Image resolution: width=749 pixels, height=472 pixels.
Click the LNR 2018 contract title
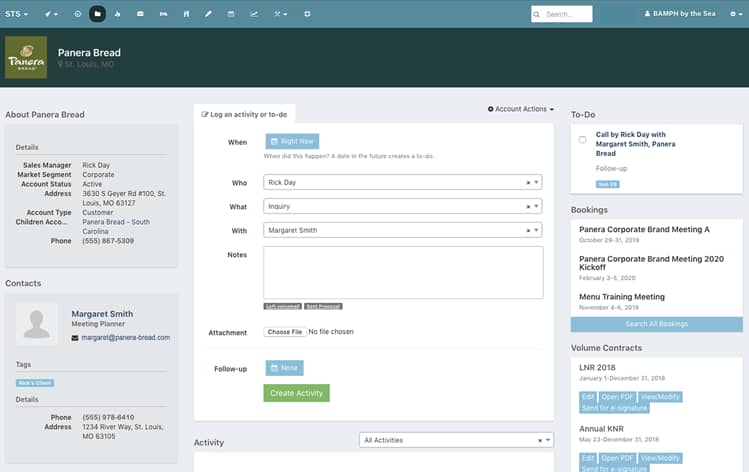coord(597,368)
